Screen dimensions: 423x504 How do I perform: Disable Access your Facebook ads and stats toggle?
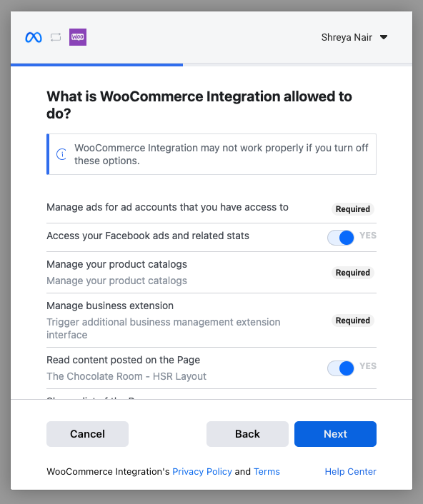[x=341, y=238]
